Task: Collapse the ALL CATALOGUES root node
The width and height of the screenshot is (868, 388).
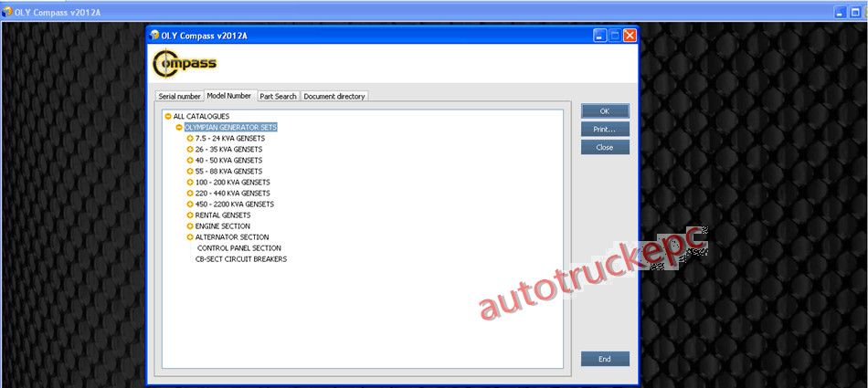Action: (x=168, y=116)
